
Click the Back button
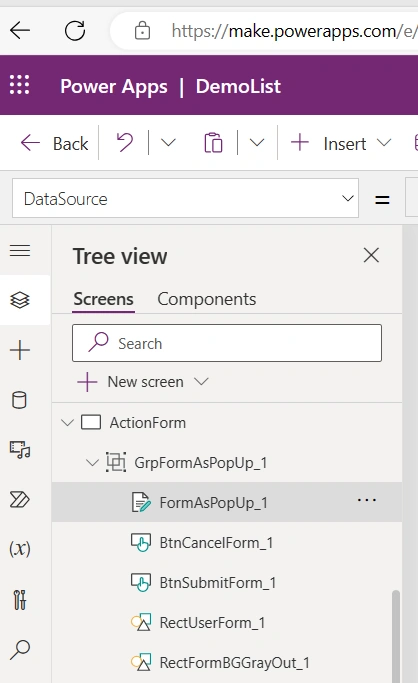pyautogui.click(x=54, y=143)
